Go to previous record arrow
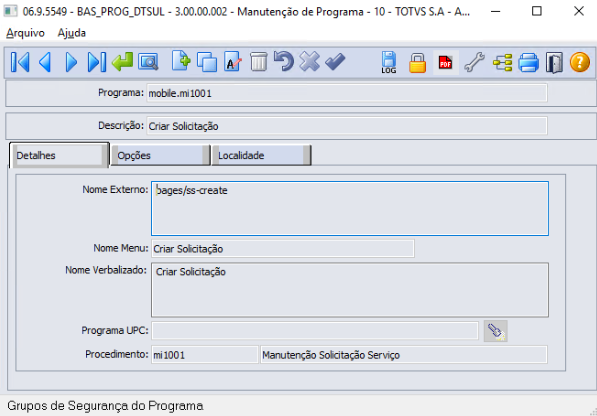Screen dimensions: 597x416 [x=45, y=62]
